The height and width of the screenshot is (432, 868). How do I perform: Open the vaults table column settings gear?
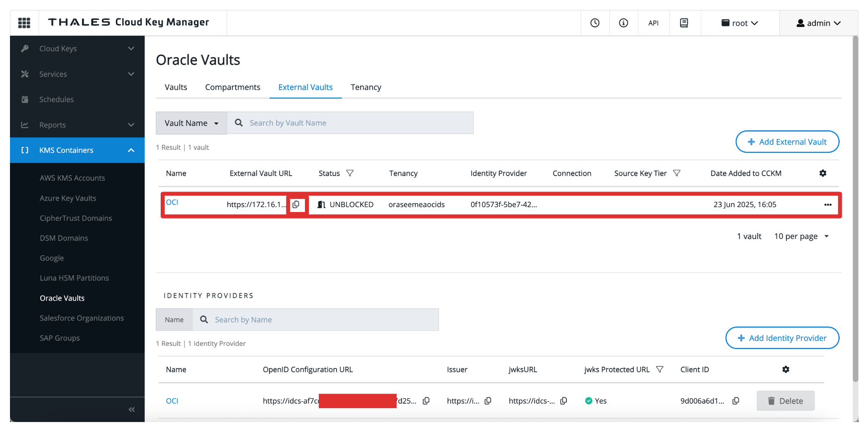823,173
